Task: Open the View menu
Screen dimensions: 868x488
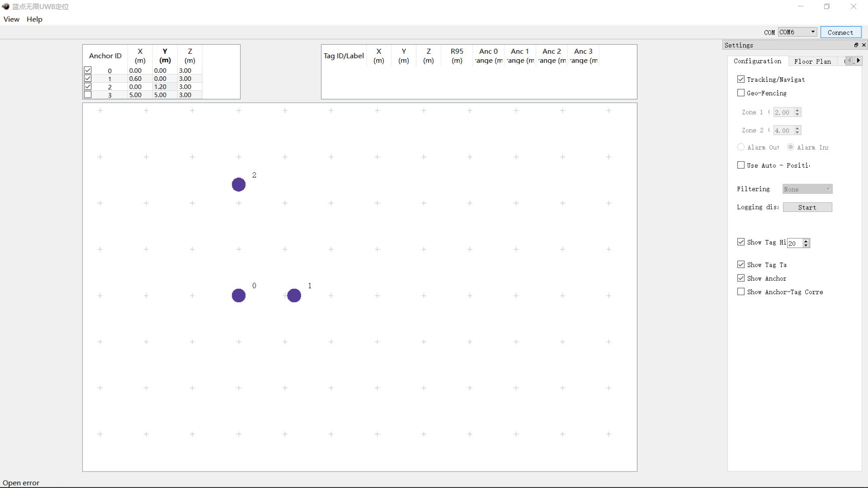Action: [x=12, y=19]
